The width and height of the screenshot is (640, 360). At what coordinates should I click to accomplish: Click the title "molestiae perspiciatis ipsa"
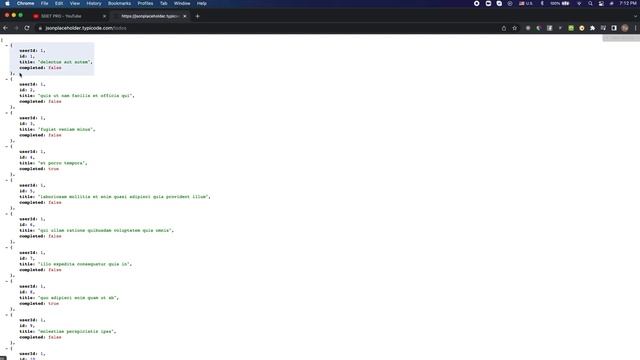point(76,331)
